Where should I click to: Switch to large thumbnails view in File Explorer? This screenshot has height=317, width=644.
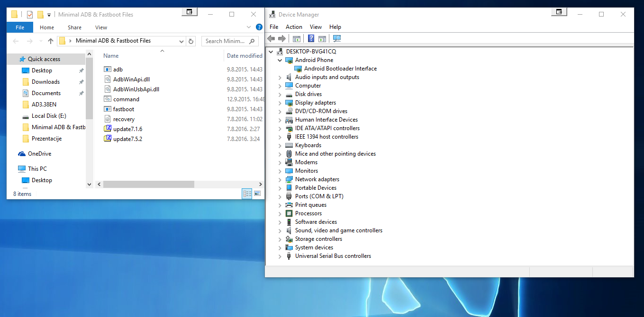tap(257, 194)
